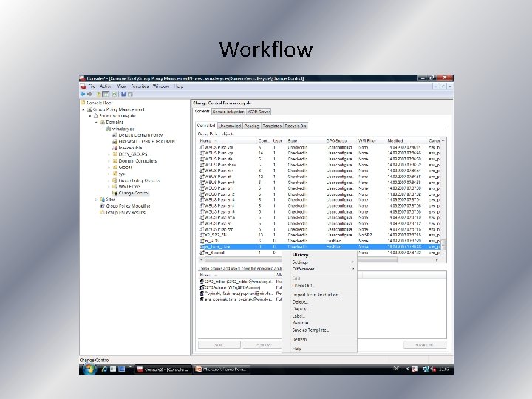Image resolution: width=532 pixels, height=399 pixels.
Task: Expand the Global node
Action: (109, 167)
